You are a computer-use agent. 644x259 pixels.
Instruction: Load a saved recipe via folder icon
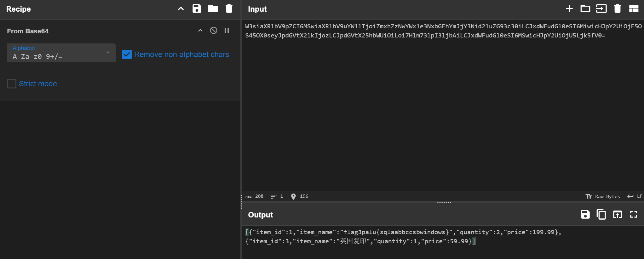(x=213, y=9)
